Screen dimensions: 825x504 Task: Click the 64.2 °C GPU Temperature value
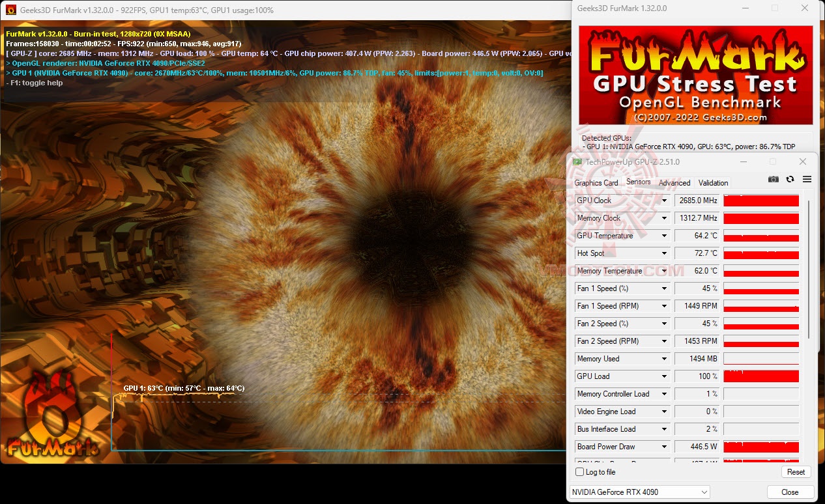pyautogui.click(x=697, y=236)
